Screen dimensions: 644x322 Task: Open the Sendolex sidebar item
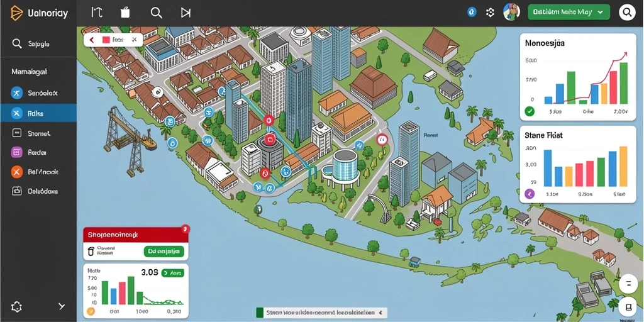click(38, 93)
